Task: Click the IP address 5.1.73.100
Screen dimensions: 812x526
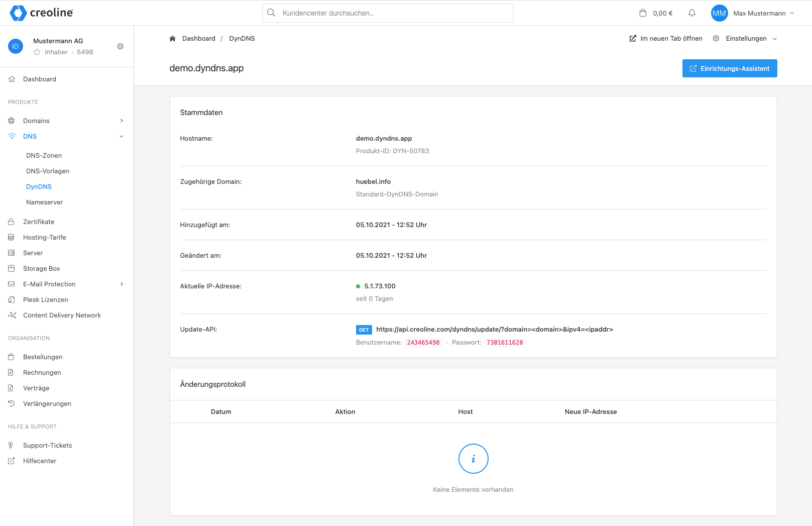Action: point(380,286)
